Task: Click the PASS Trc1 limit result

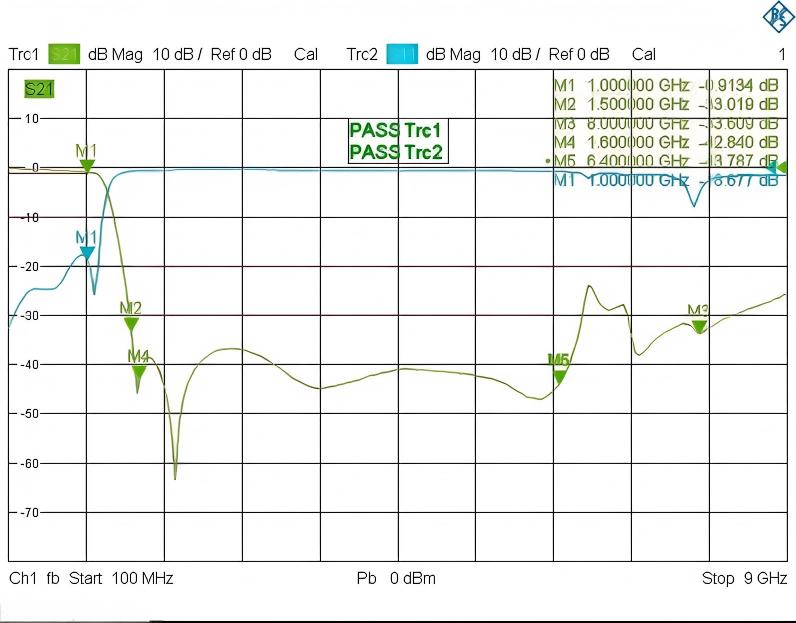Action: click(395, 131)
